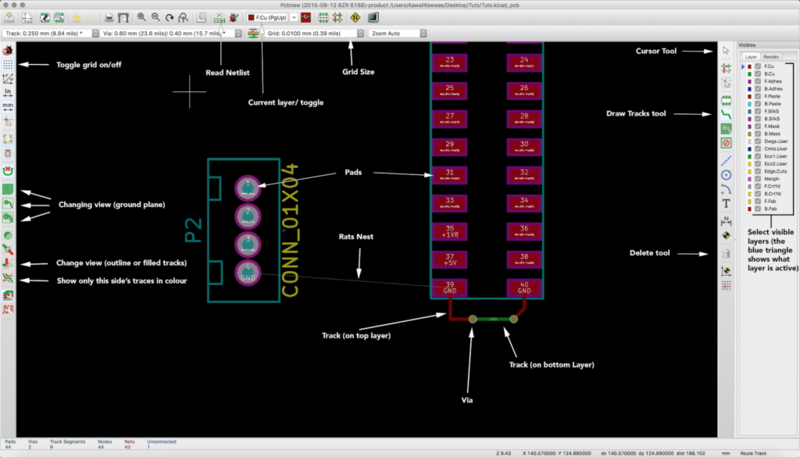The image size is (800, 457).
Task: Select the Layer tab in Visibles
Action: click(750, 57)
